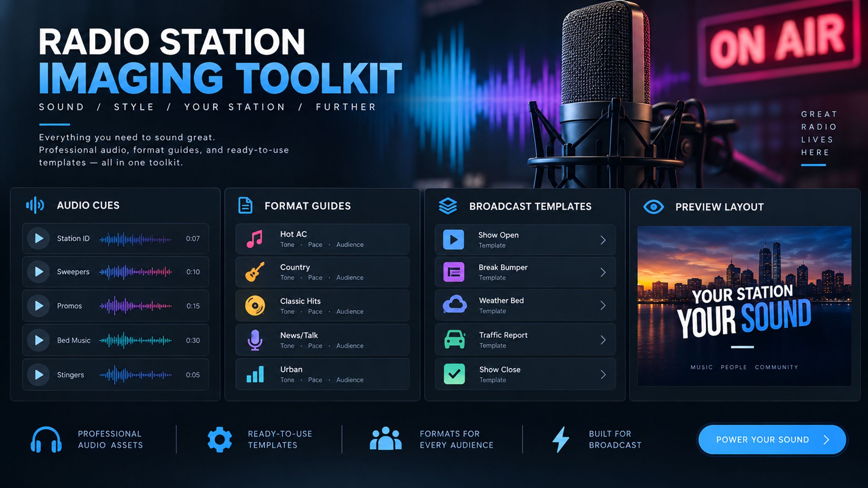Select the Urban bar chart icon

click(255, 374)
